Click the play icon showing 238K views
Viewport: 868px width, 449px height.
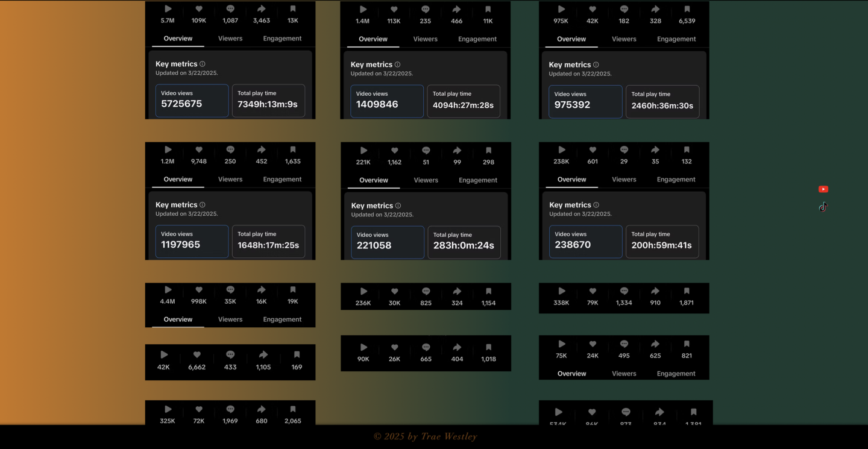point(561,150)
